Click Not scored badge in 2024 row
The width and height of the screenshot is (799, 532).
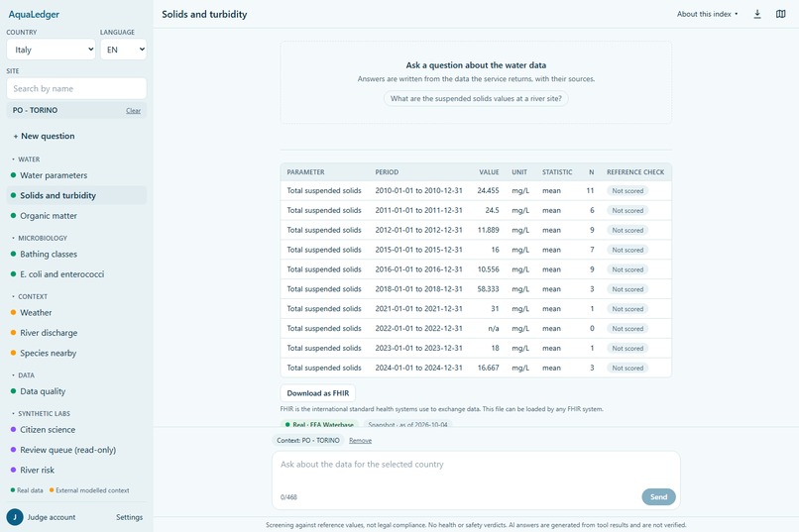(628, 369)
